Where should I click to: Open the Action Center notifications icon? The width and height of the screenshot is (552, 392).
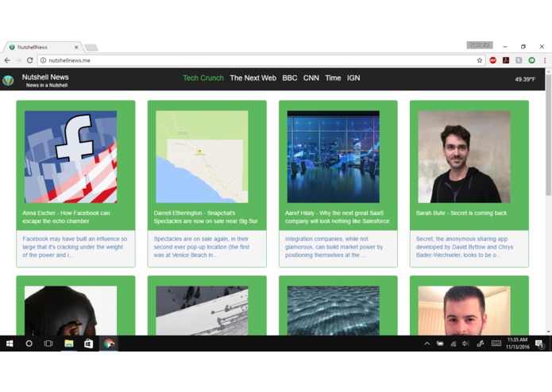pyautogui.click(x=539, y=344)
